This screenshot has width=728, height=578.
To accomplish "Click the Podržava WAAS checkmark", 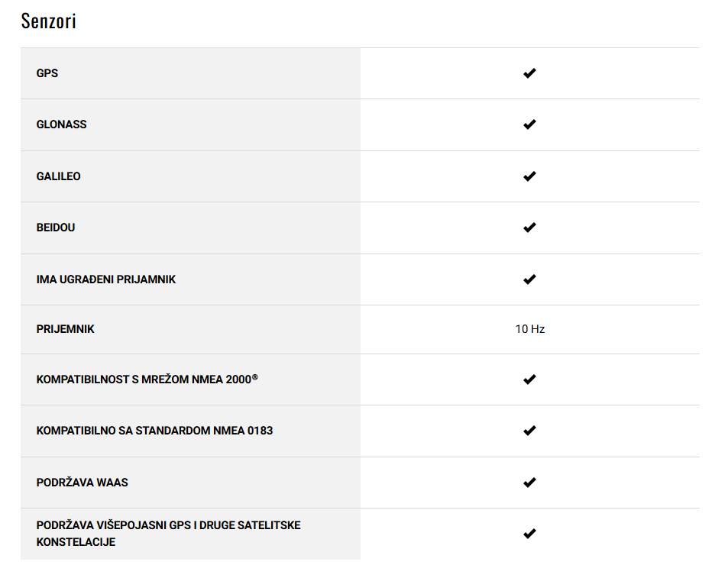I will tap(529, 483).
